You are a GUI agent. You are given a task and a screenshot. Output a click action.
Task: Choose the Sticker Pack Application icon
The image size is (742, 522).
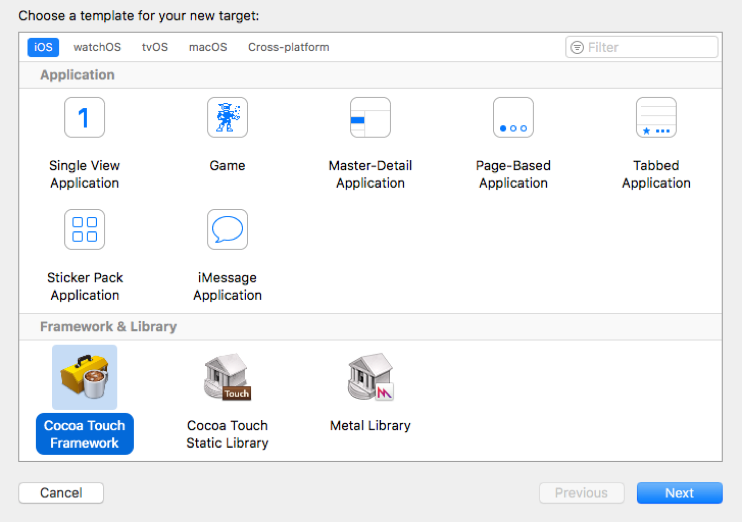pyautogui.click(x=84, y=230)
